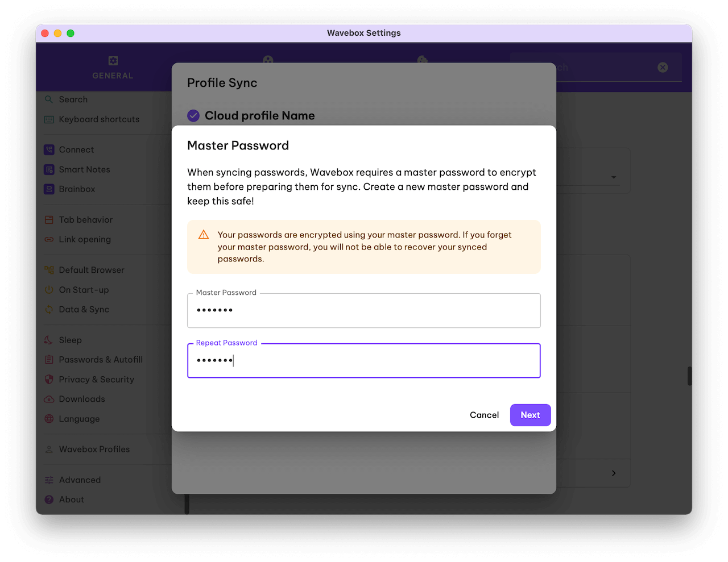Go to Downloads settings
The height and width of the screenshot is (562, 728).
[82, 399]
